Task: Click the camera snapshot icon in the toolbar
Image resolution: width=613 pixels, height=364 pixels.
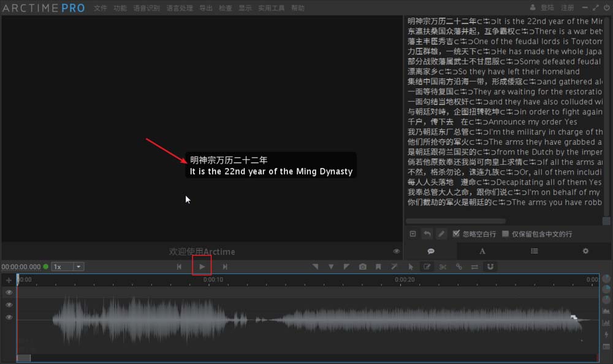Action: (362, 267)
